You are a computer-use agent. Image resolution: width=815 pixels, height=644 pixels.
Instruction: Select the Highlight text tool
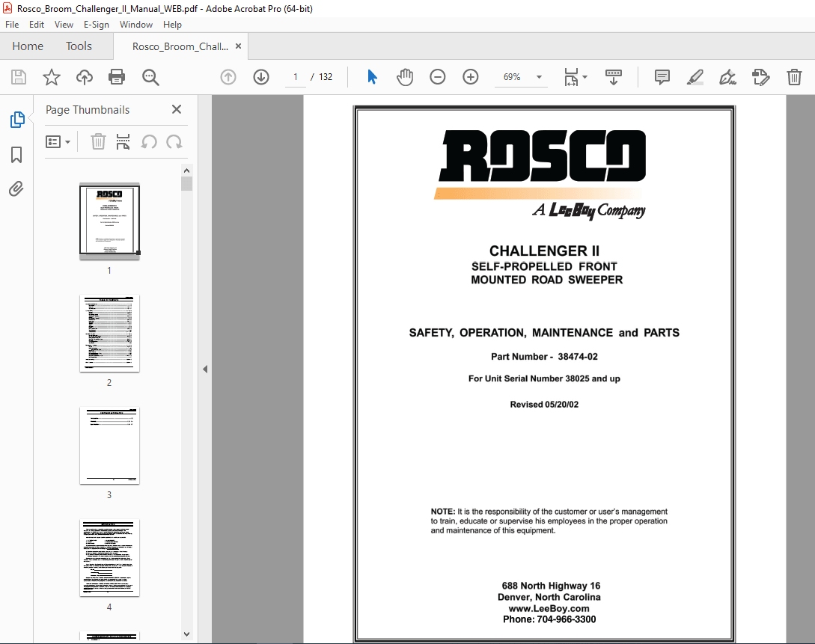[695, 76]
